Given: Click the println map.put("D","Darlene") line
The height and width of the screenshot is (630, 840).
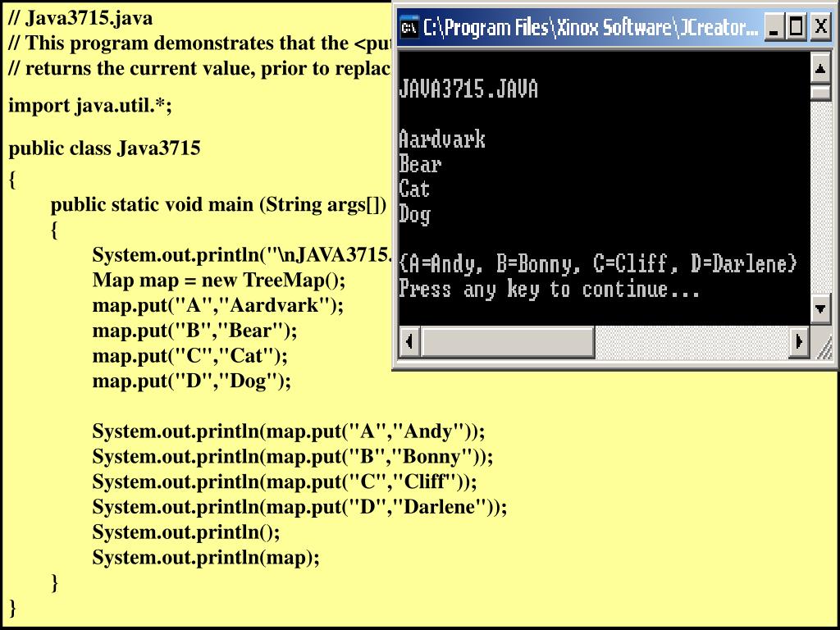Looking at the screenshot, I should point(299,507).
